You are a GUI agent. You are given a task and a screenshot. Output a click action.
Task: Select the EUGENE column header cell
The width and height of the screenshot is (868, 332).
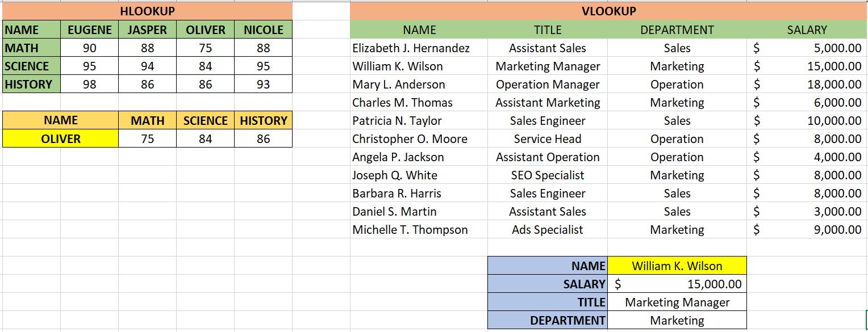(89, 30)
